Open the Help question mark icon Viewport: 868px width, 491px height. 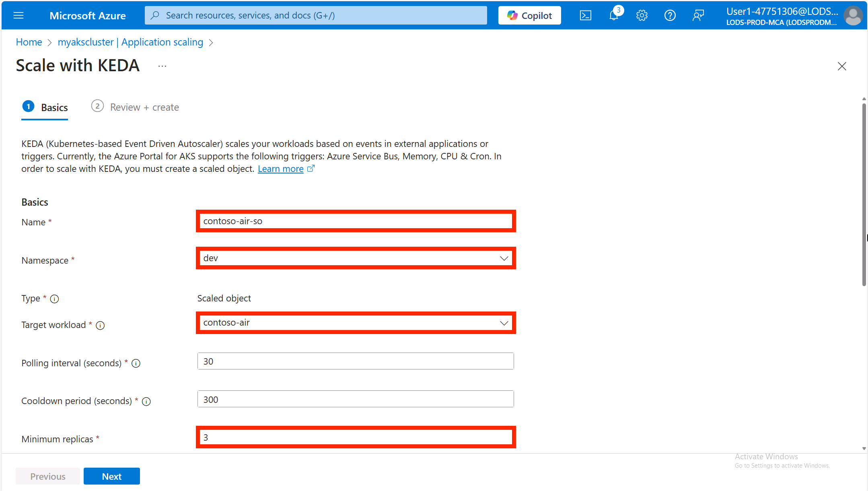[x=670, y=15]
